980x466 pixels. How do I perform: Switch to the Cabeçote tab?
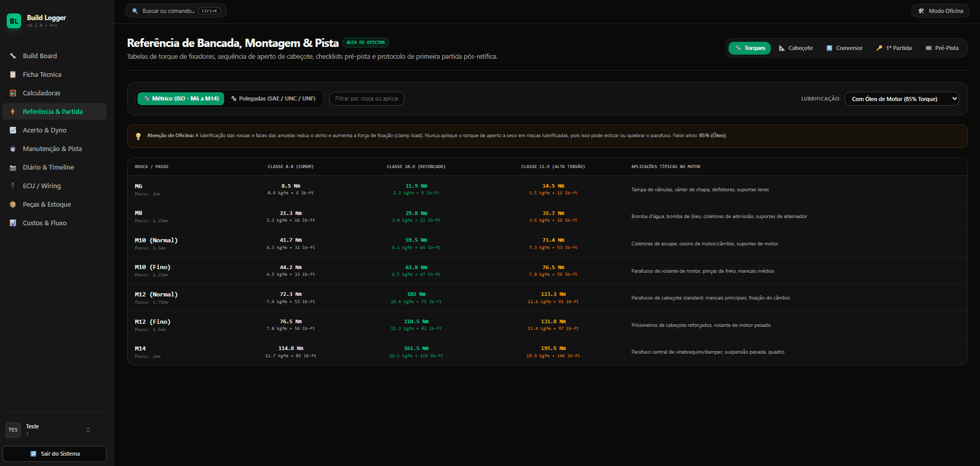[796, 48]
